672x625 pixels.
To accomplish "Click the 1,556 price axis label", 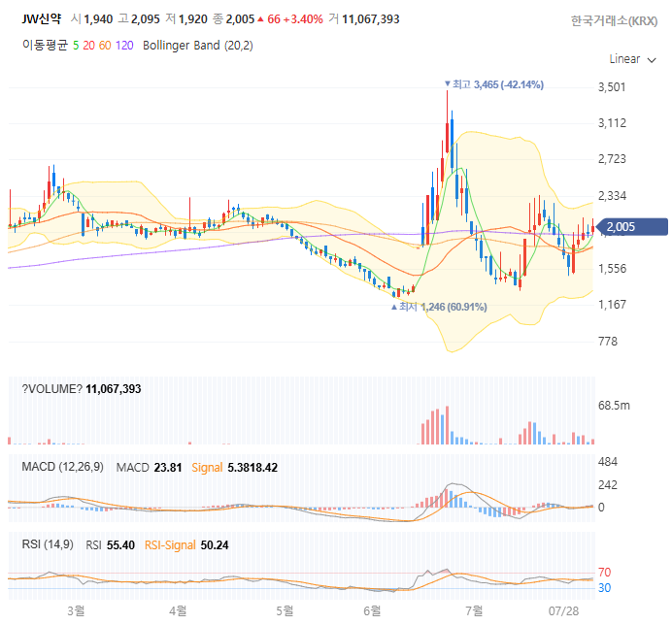I will point(612,269).
